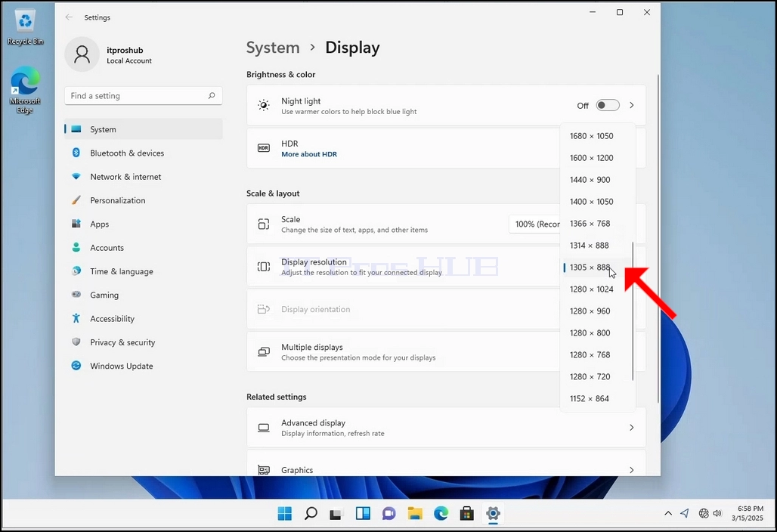The image size is (777, 532).
Task: Open Time & language settings
Action: (x=144, y=271)
